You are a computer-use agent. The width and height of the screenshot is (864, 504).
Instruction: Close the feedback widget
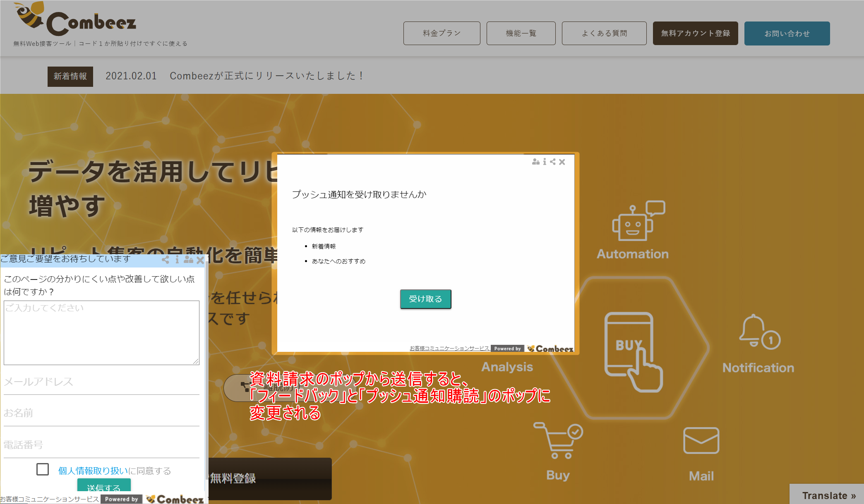tap(200, 260)
